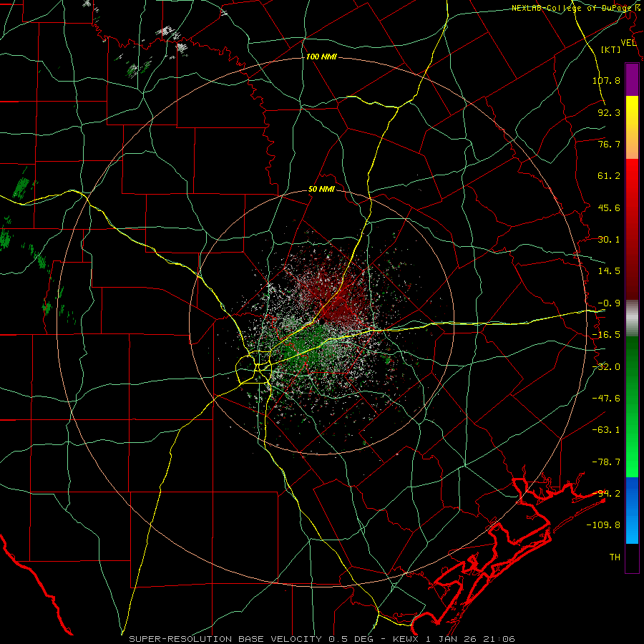Click the -94.2 velocity scale value
This screenshot has width=644, height=644.
(x=606, y=494)
